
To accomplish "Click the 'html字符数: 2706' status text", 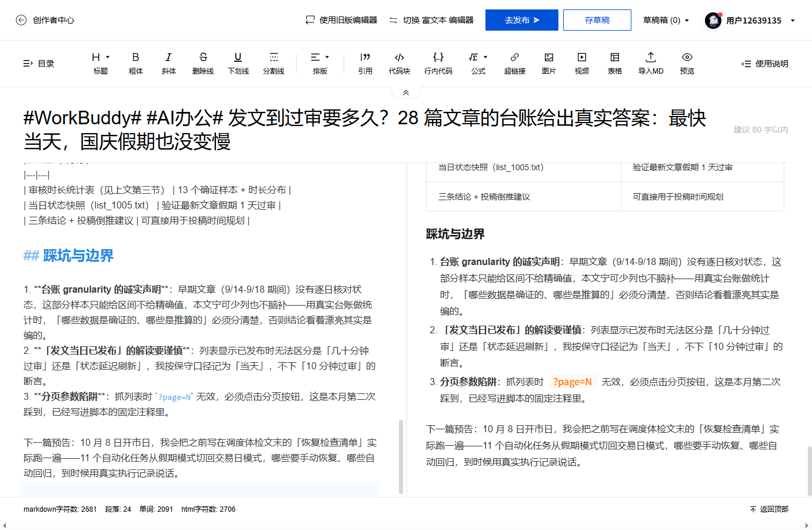I will click(x=208, y=509).
